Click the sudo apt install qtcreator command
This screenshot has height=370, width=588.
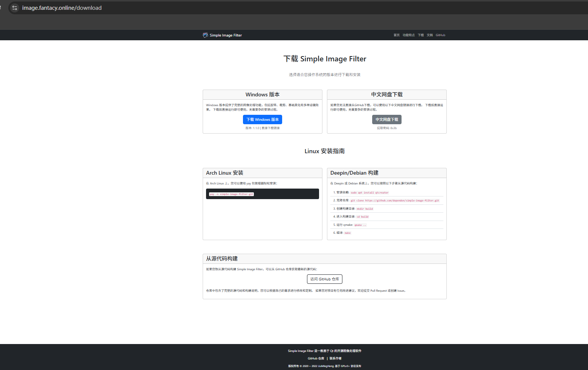(x=370, y=192)
